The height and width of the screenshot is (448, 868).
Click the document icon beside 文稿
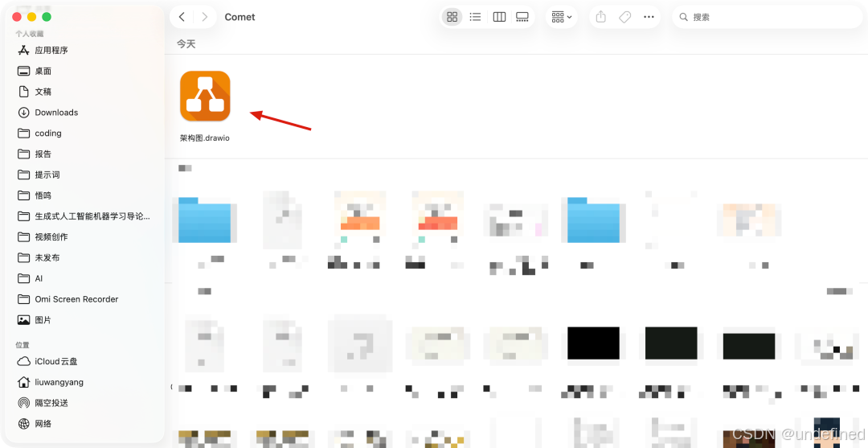point(24,92)
